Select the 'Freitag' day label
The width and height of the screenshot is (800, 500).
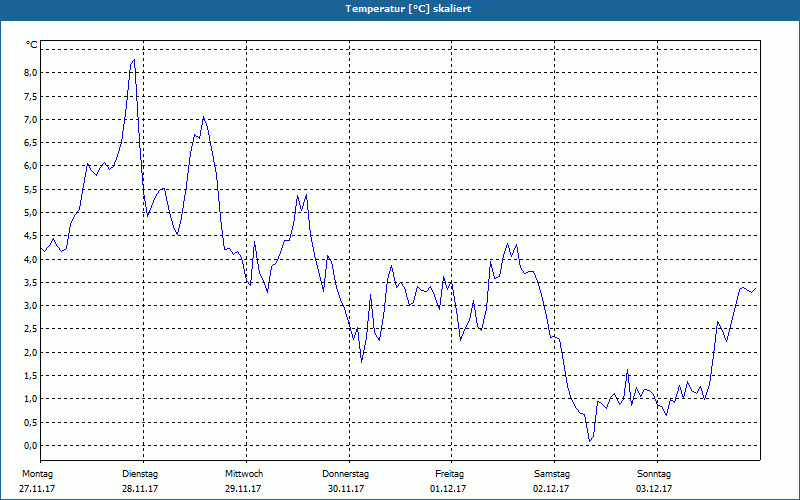(449, 474)
